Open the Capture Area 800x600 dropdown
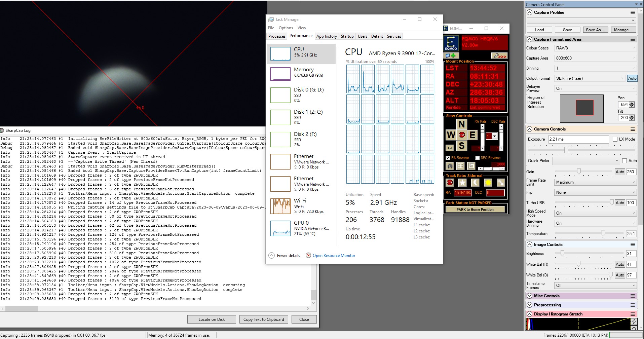644x339 pixels. (x=595, y=58)
